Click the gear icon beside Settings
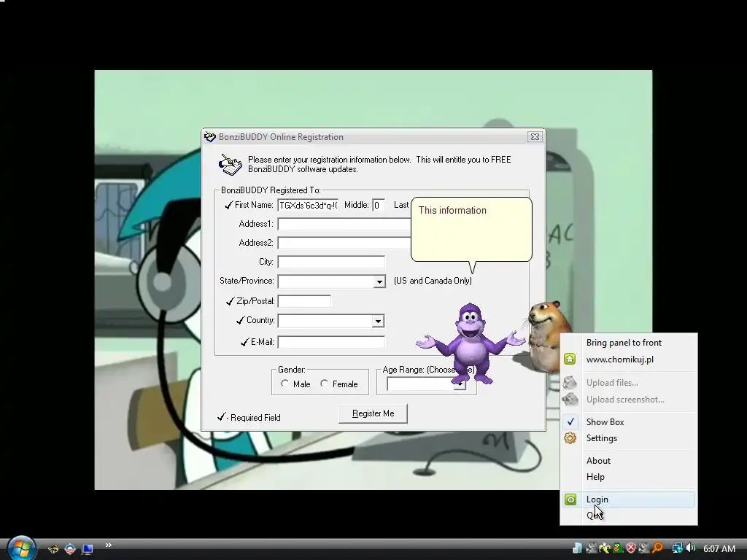Image resolution: width=747 pixels, height=560 pixels. (570, 438)
